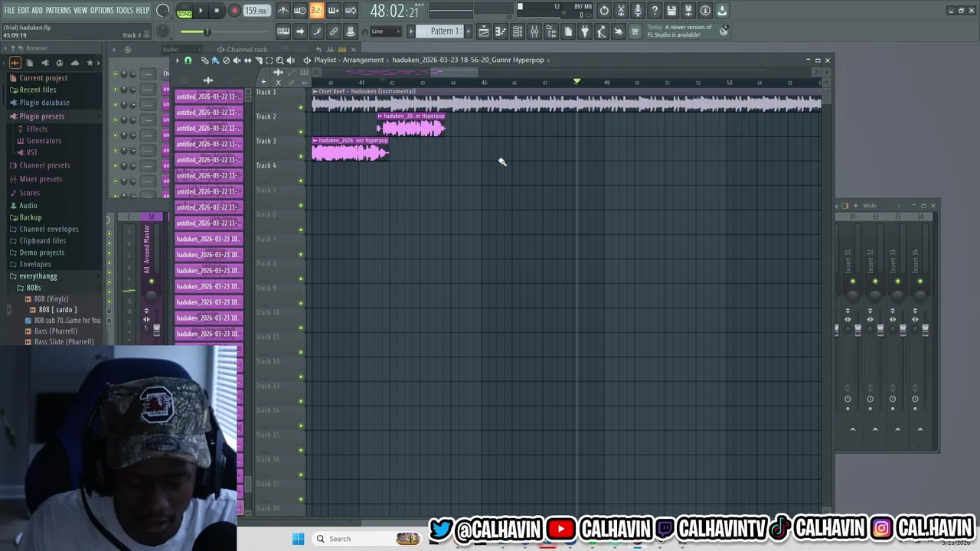This screenshot has width=980, height=551.
Task: Toggle Track 1 mute LED
Action: pyautogui.click(x=301, y=107)
